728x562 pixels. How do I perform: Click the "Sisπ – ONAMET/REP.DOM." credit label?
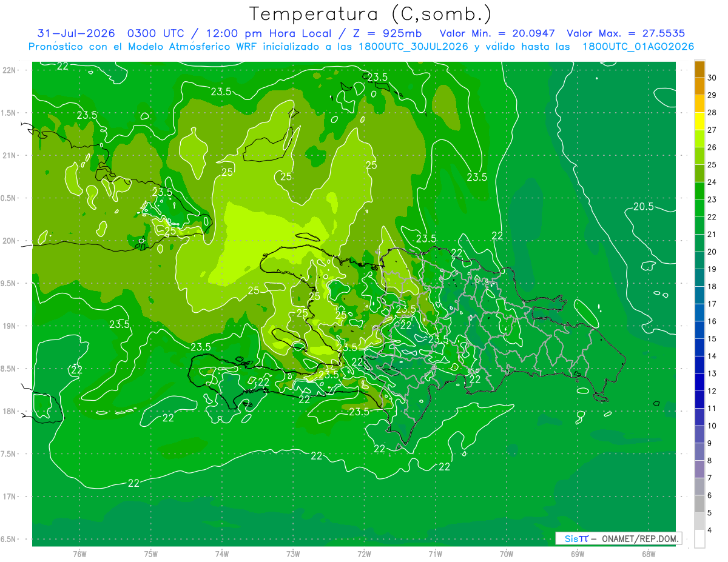618,538
